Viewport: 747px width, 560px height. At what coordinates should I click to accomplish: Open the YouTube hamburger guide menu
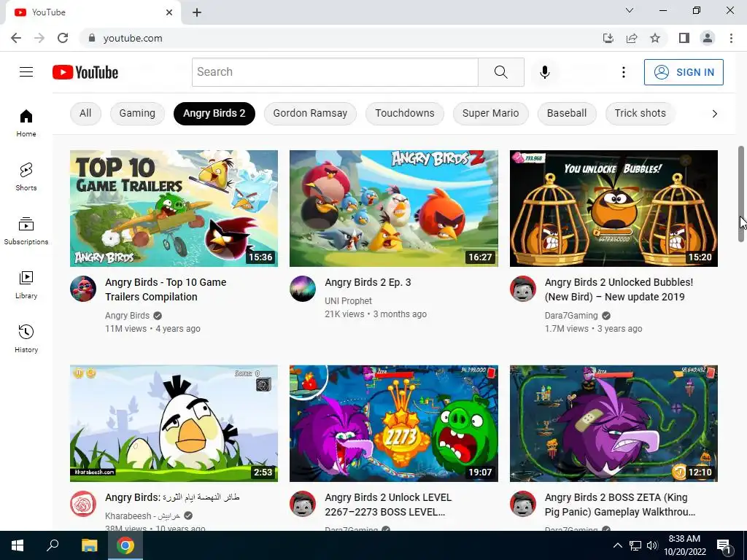point(26,72)
